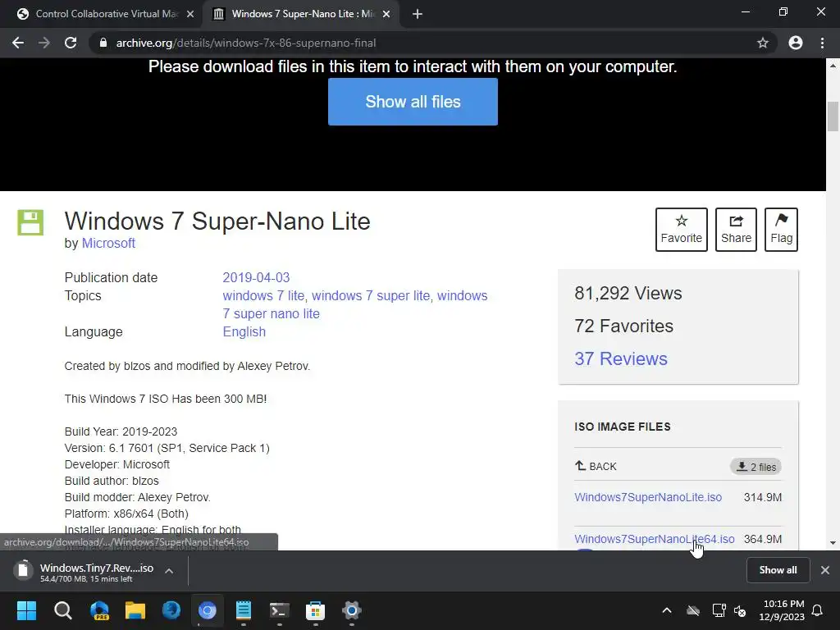Open the Terminal taskbar icon
Viewport: 840px width, 630px height.
[x=279, y=610]
